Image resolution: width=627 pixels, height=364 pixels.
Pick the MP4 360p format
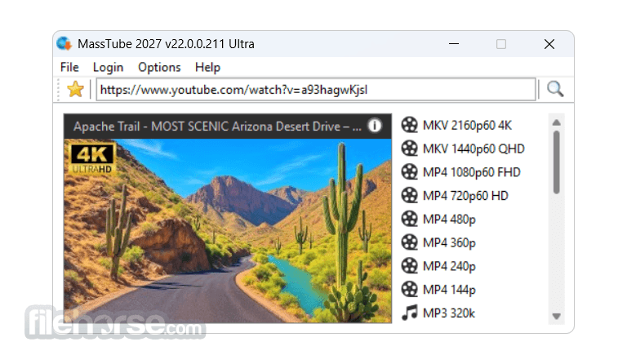(x=449, y=243)
